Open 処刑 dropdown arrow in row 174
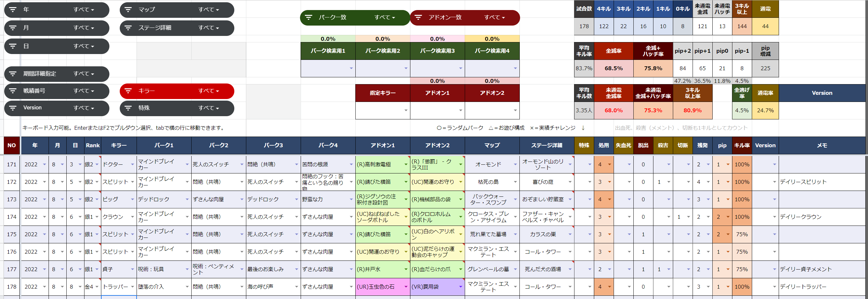 (609, 217)
